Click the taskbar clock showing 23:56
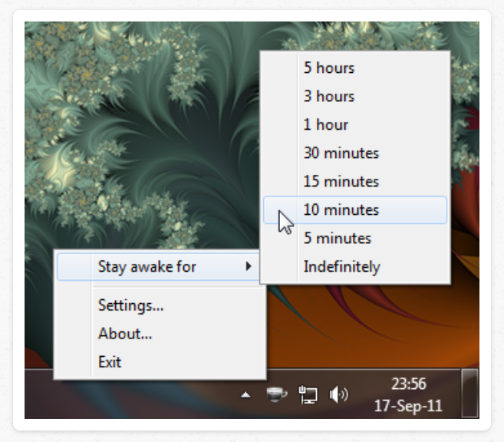Viewport: 504px width, 442px height. [x=408, y=394]
